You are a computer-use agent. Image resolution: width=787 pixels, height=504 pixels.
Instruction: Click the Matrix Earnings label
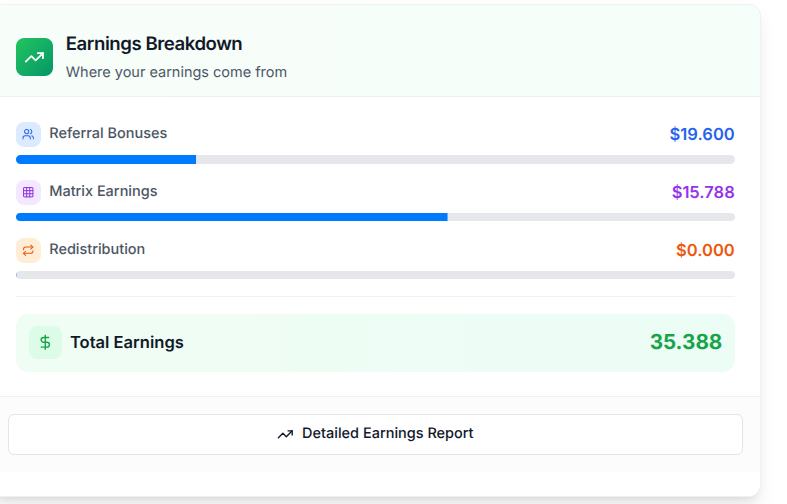point(103,191)
